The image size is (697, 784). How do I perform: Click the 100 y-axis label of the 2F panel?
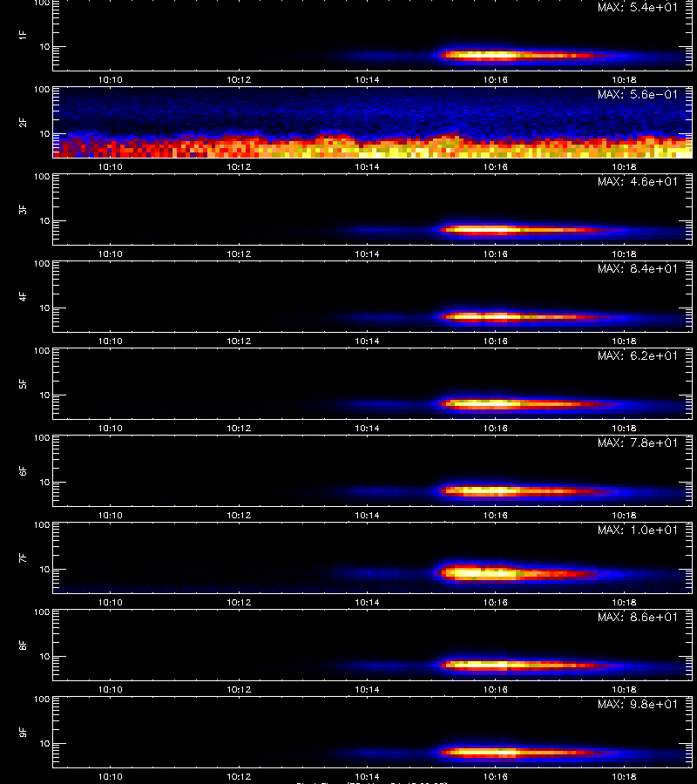(x=42, y=90)
